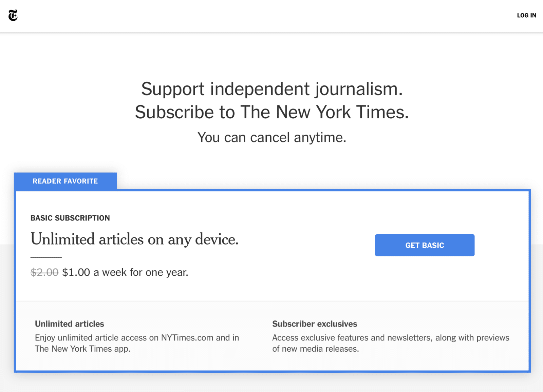Image resolution: width=543 pixels, height=392 pixels.
Task: Click the 'You can cancel anytime.' text
Action: pyautogui.click(x=272, y=138)
